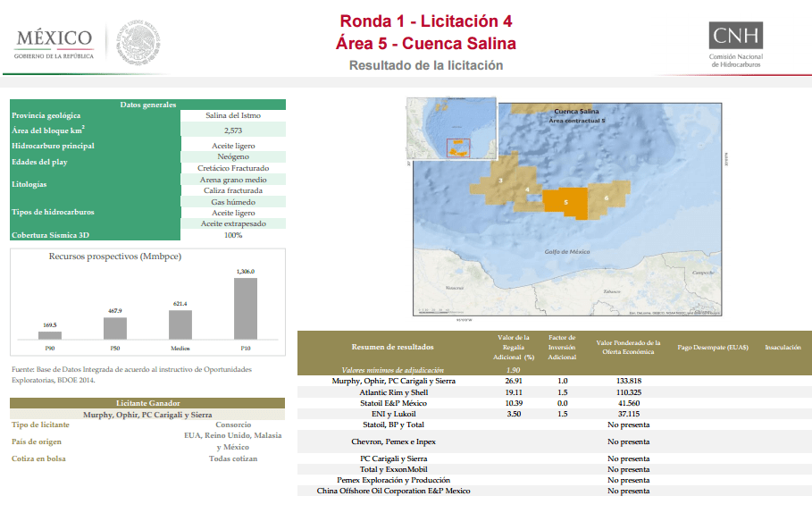The height and width of the screenshot is (513, 812).
Task: Click the 'Tipo de licitante' label
Action: point(40,425)
